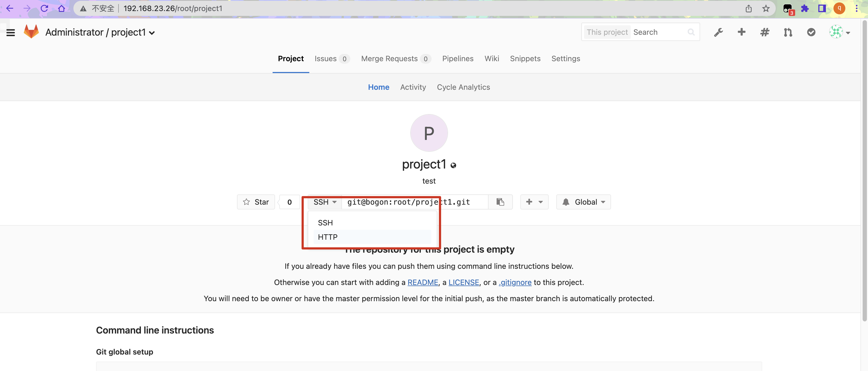Click the merge requests icon in toolbar
The width and height of the screenshot is (868, 371).
(x=787, y=32)
